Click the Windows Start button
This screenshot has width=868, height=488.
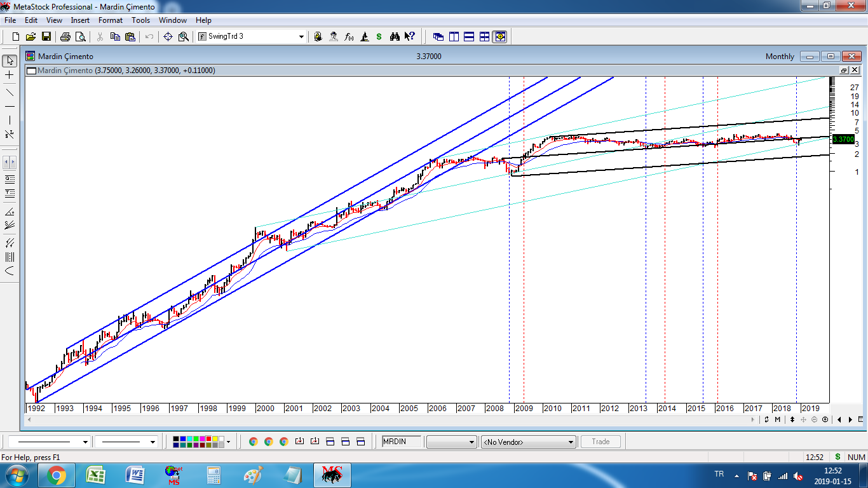pos(16,475)
